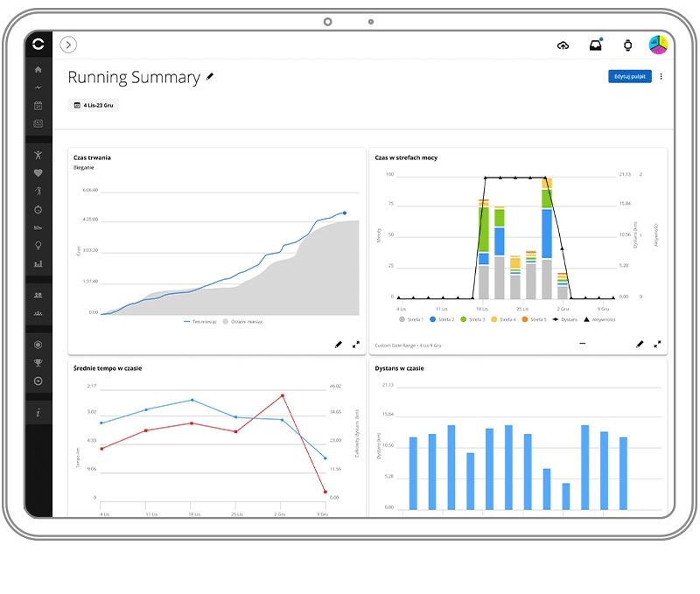
Task: Open the running shoe gear sidebar icon
Action: pos(38,227)
